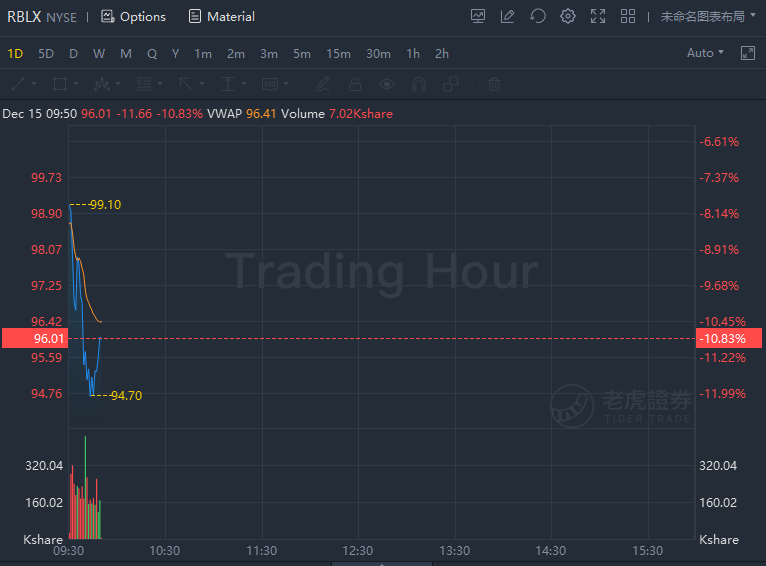Select the 1D time period tab
Viewport: 766px width, 566px height.
coord(15,54)
